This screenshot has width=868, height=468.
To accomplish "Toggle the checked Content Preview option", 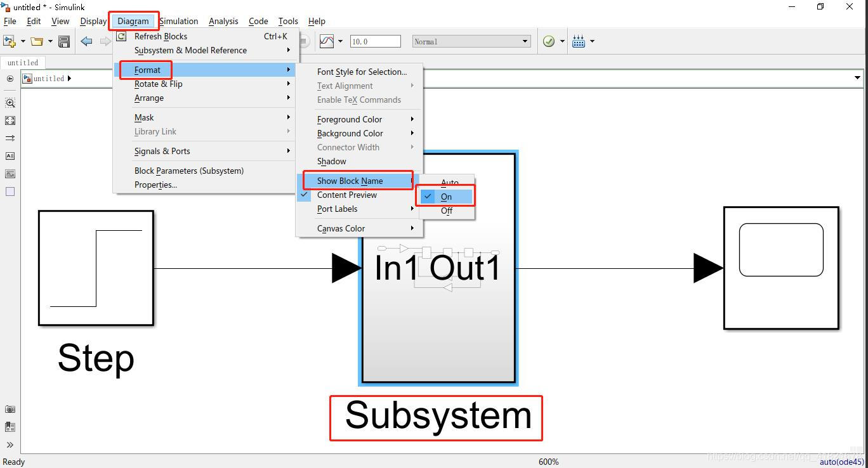I will tap(360, 195).
